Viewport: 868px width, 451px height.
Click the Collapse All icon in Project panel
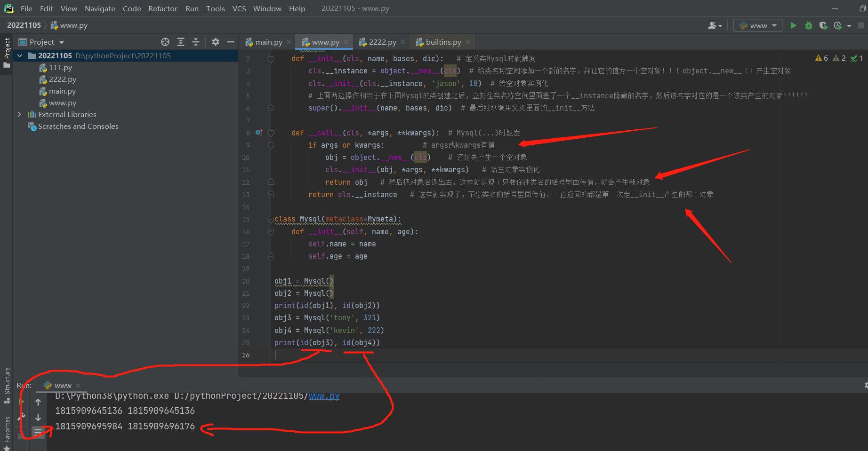196,42
